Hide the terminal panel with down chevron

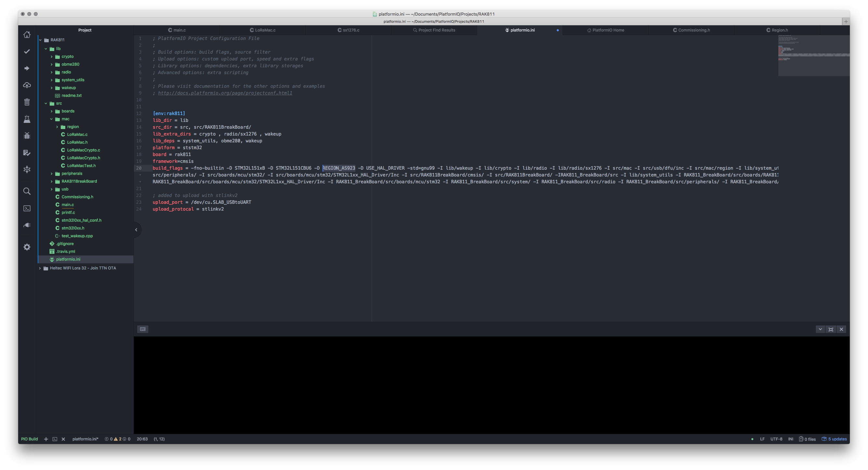tap(820, 329)
